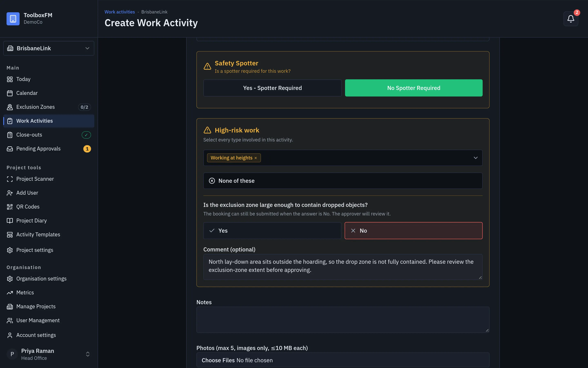Answer Yes for exclusion zone size
Viewport: 588px width, 368px height.
point(272,230)
